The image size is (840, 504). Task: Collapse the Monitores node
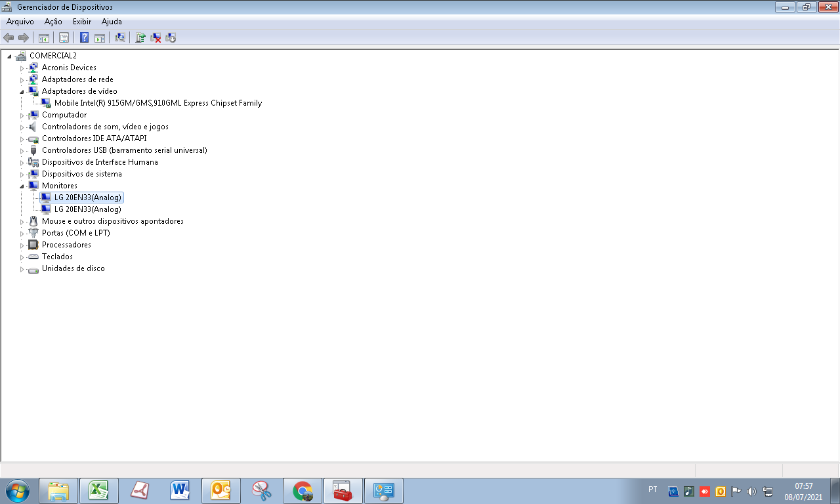22,186
